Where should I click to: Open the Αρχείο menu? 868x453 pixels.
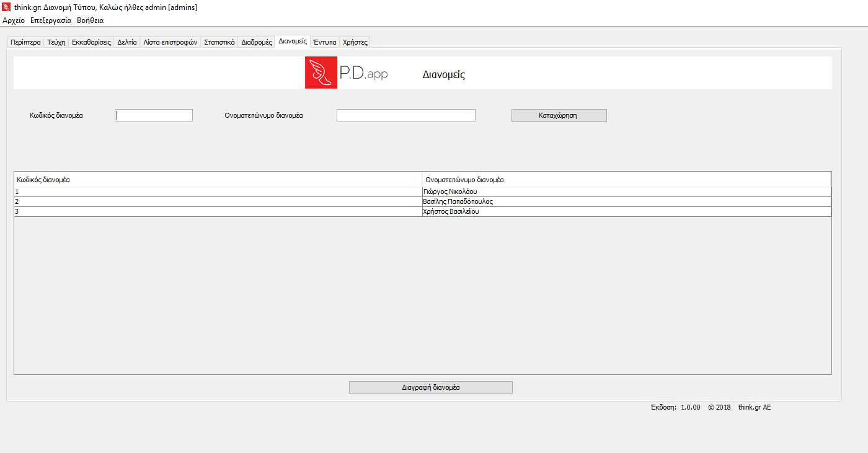tap(14, 20)
